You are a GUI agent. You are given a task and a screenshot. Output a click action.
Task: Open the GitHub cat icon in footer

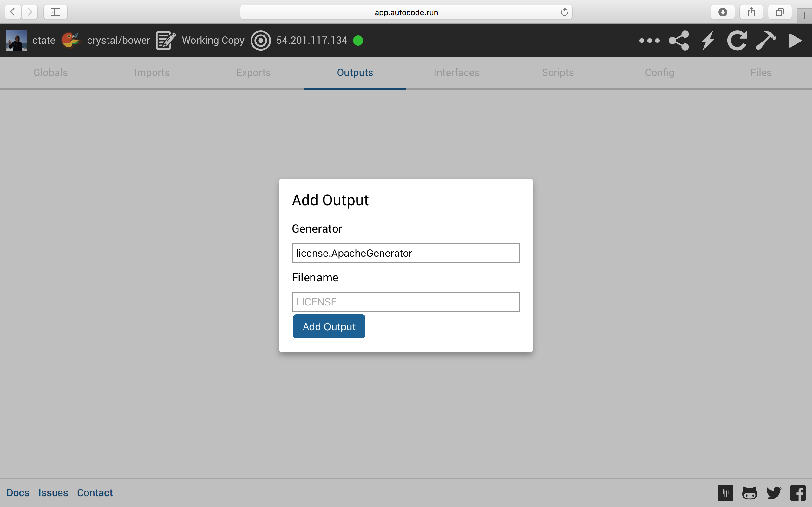pyautogui.click(x=750, y=493)
